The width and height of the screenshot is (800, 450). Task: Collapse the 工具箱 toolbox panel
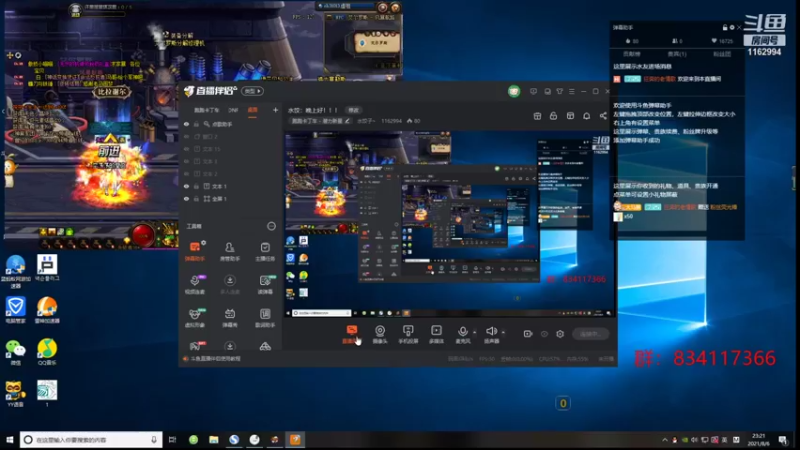271,226
